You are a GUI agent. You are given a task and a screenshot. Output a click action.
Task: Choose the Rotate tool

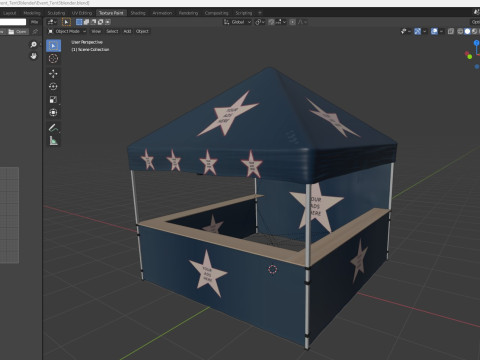pos(53,86)
